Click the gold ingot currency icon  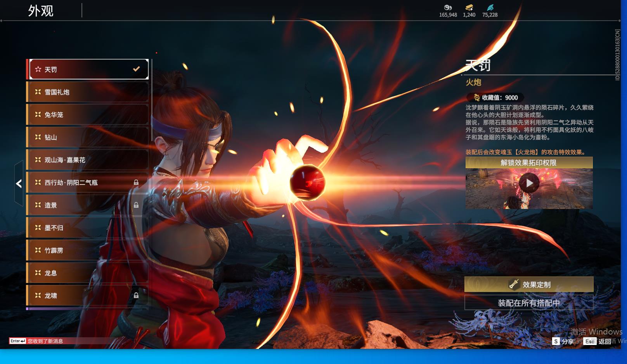469,7
